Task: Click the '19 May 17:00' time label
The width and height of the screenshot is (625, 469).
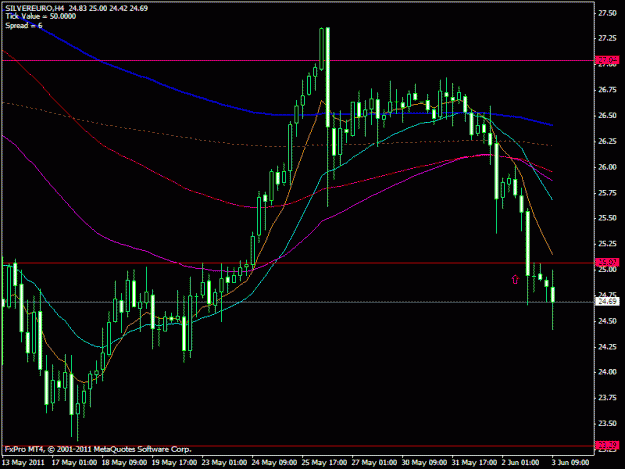Action: tap(174, 463)
